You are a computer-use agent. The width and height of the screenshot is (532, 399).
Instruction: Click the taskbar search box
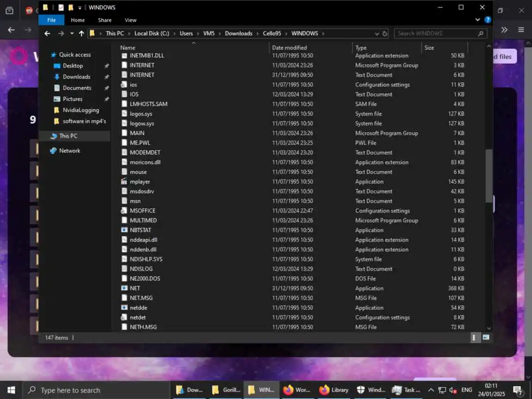click(96, 390)
